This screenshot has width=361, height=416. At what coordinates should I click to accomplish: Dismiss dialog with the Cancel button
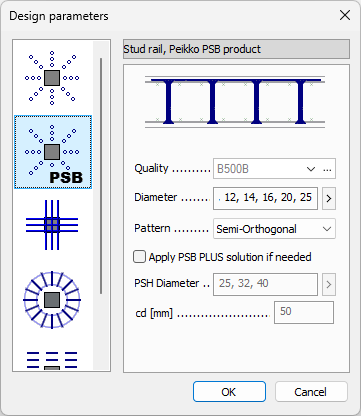tap(311, 392)
